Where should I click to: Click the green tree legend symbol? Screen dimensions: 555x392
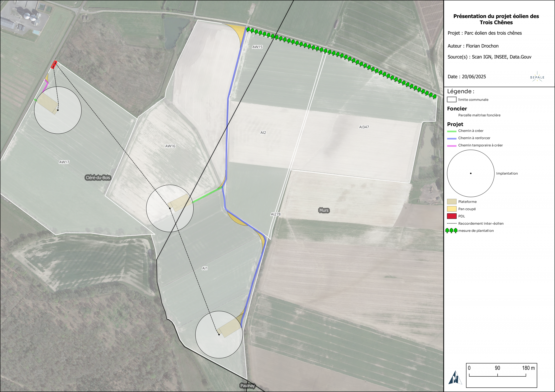coord(451,230)
